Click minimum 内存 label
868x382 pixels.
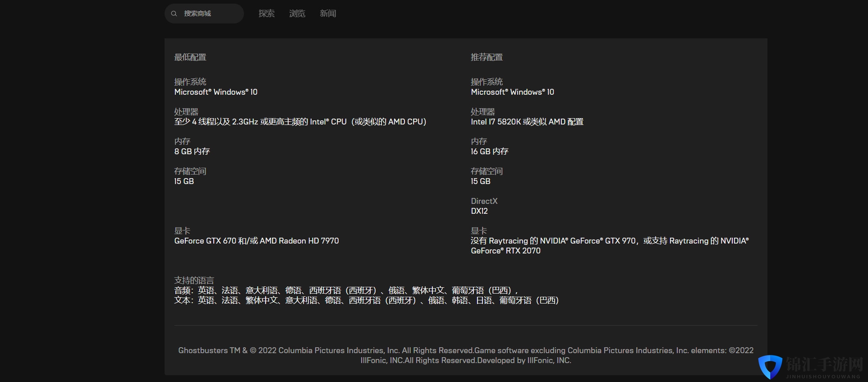point(182,142)
